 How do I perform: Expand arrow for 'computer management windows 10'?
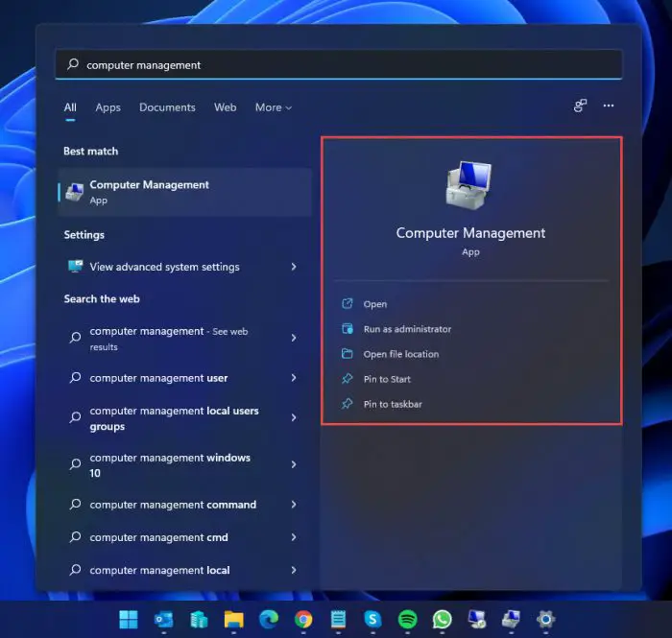[294, 464]
